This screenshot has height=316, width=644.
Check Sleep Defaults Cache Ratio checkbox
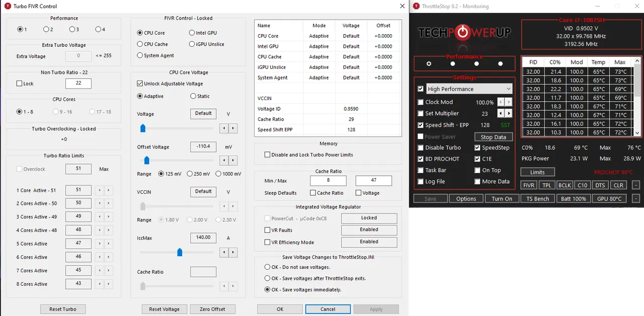click(313, 193)
